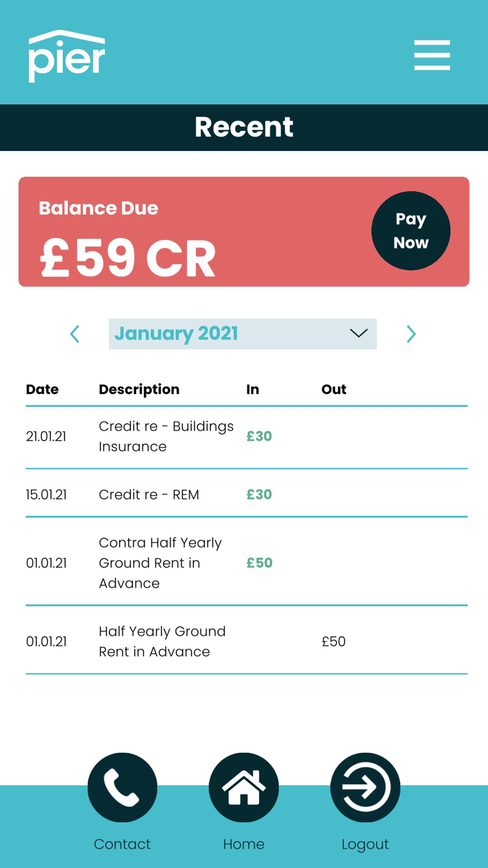
Task: Click the dropdown chevron beside January 2021
Action: [x=358, y=333]
